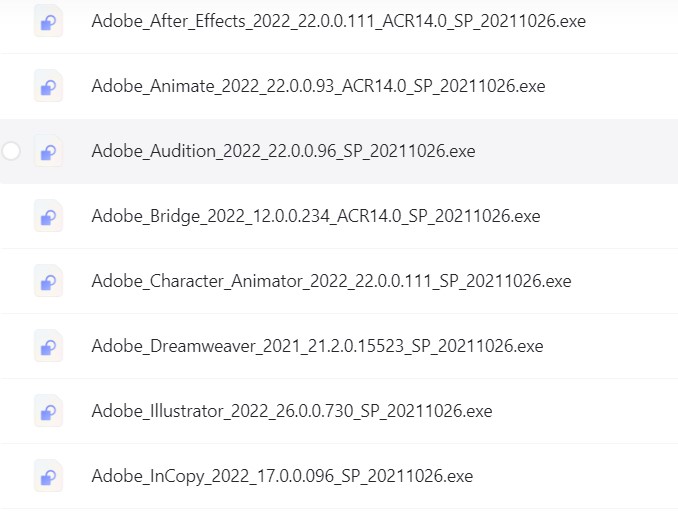Select the highlighted Audition row's empty area
The width and height of the screenshot is (678, 511).
[x=575, y=151]
